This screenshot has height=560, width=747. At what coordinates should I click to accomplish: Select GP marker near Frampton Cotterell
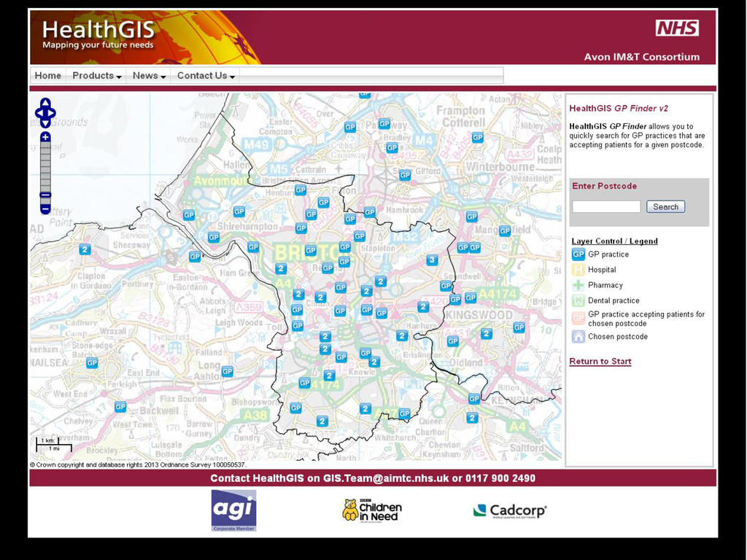(477, 137)
